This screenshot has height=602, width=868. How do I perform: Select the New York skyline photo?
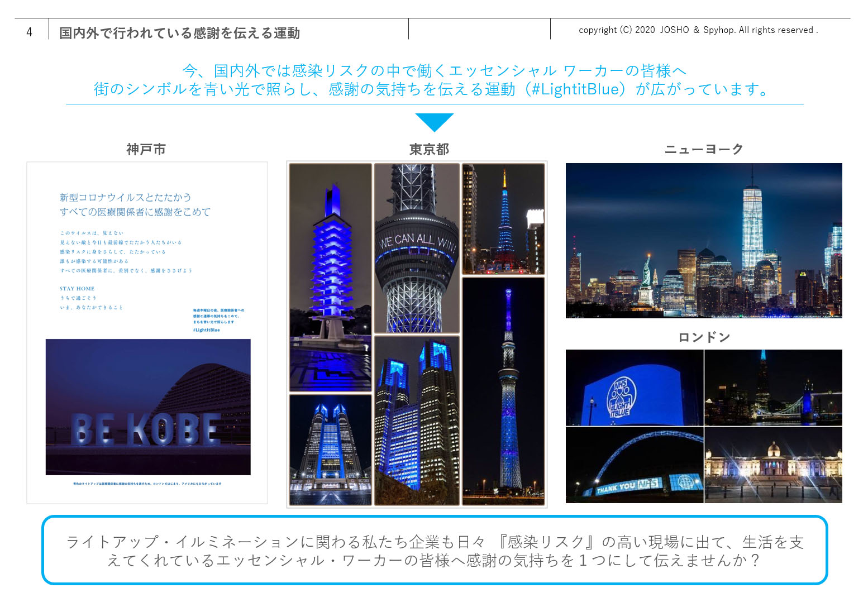coord(704,241)
